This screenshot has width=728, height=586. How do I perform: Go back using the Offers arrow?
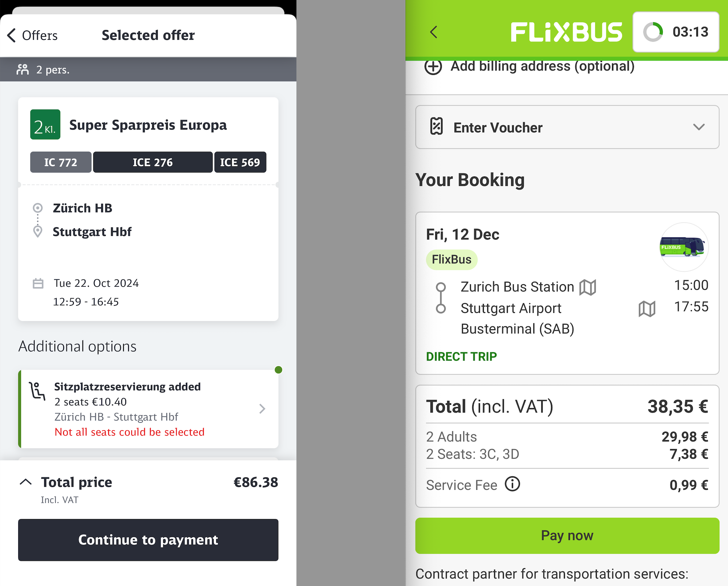(x=11, y=35)
